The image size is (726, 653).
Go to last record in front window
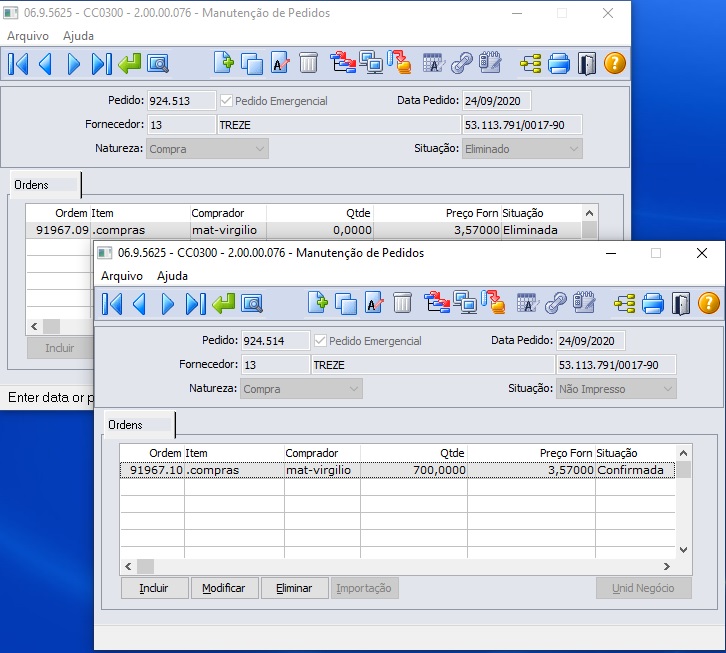pyautogui.click(x=195, y=304)
